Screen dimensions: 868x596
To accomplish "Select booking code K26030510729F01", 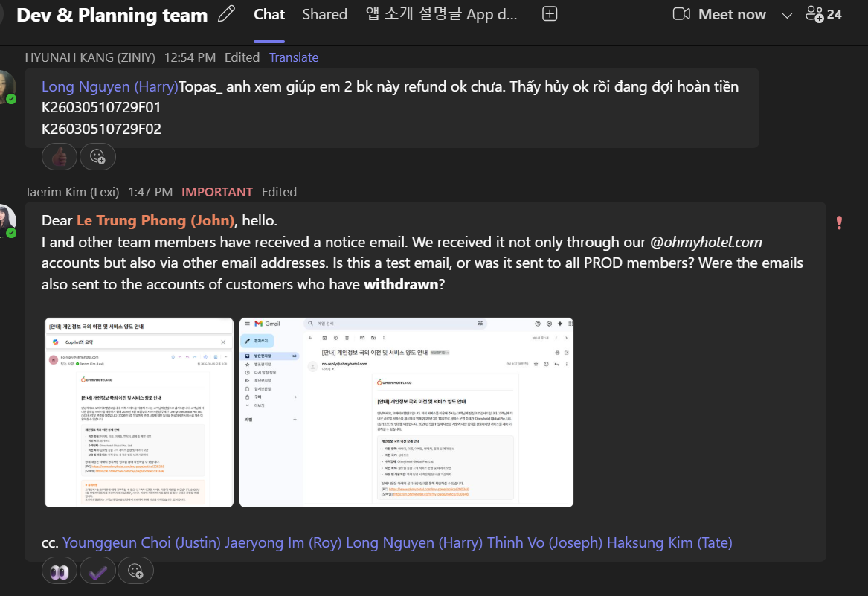I will pos(101,107).
